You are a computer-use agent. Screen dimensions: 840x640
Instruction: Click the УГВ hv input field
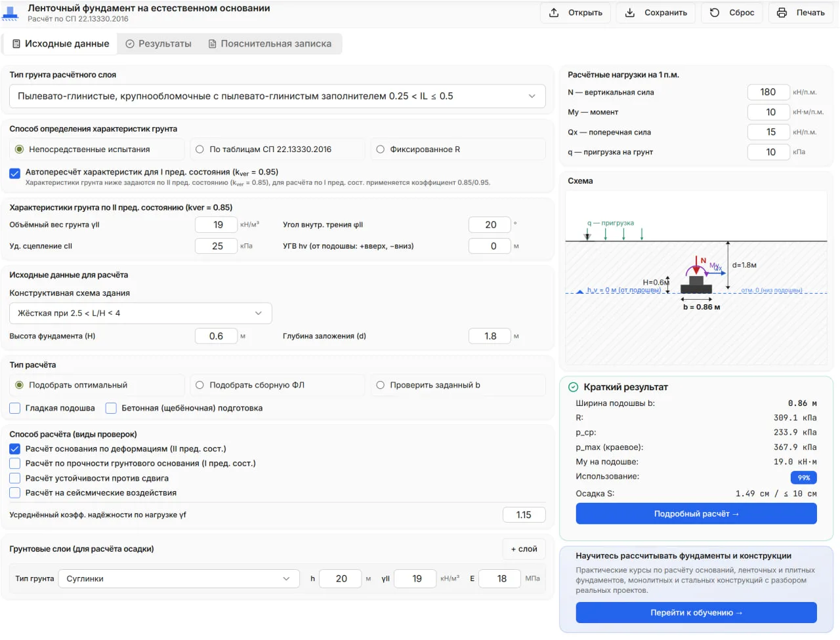pos(490,247)
